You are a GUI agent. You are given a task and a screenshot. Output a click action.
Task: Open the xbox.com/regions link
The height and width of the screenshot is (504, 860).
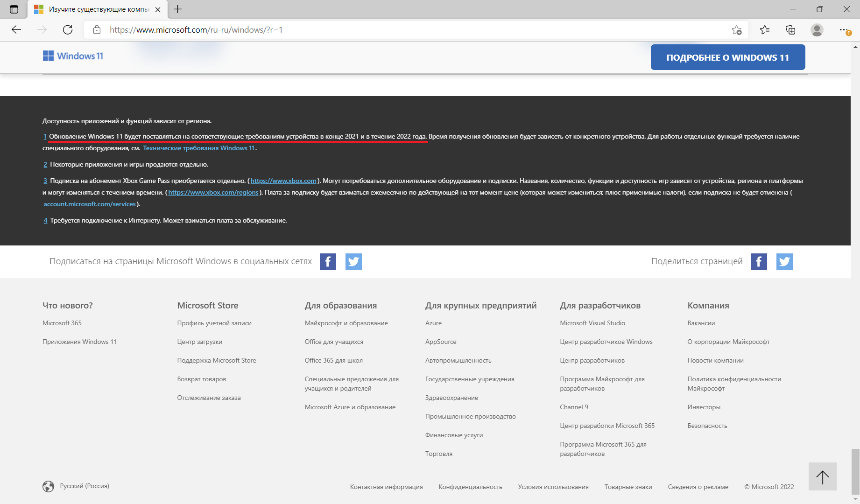click(213, 193)
